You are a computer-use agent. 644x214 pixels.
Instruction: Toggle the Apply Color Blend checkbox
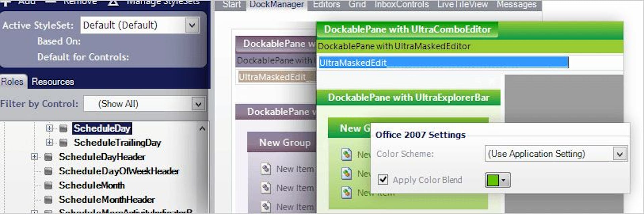pyautogui.click(x=383, y=180)
